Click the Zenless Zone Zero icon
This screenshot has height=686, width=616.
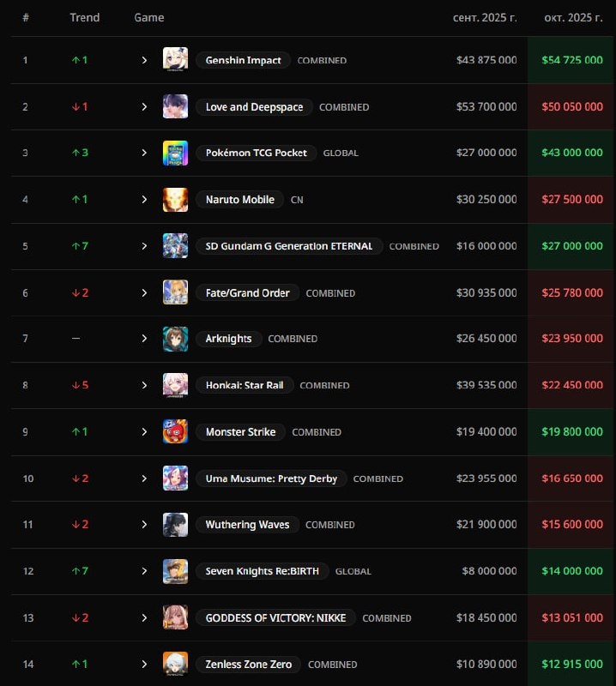(x=175, y=664)
